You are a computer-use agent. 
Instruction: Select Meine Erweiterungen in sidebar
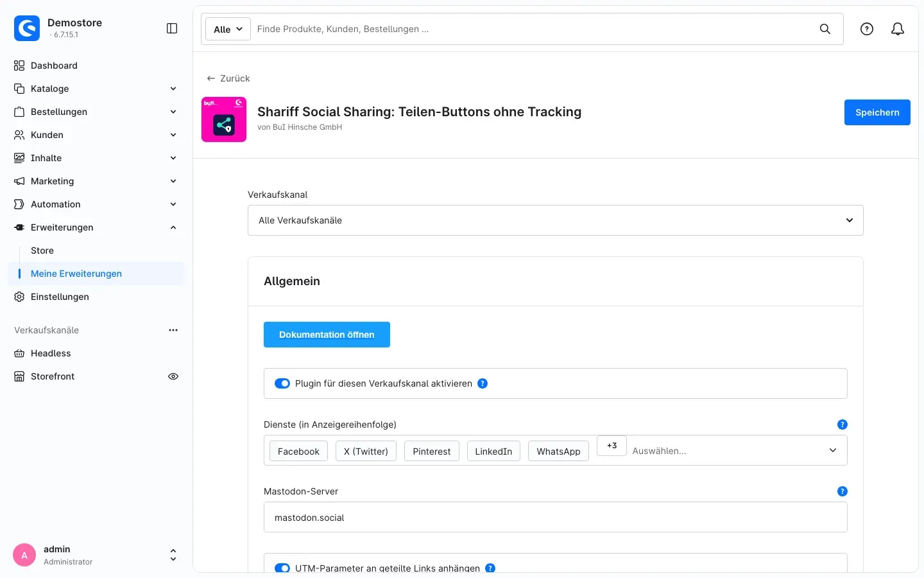coord(96,274)
